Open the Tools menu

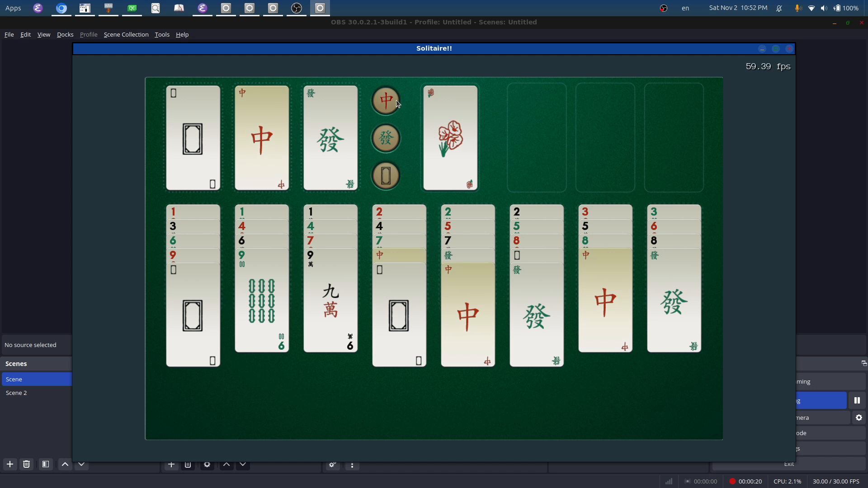point(162,34)
